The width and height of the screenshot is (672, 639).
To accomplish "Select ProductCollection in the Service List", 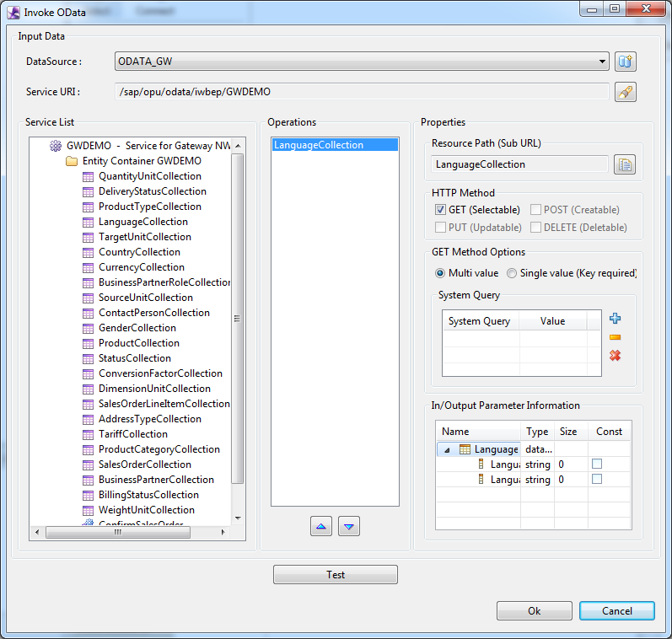I will pos(138,343).
